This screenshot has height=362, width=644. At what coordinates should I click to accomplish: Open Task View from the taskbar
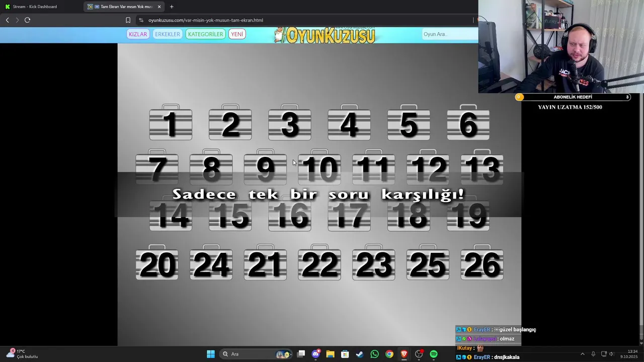[301, 354]
